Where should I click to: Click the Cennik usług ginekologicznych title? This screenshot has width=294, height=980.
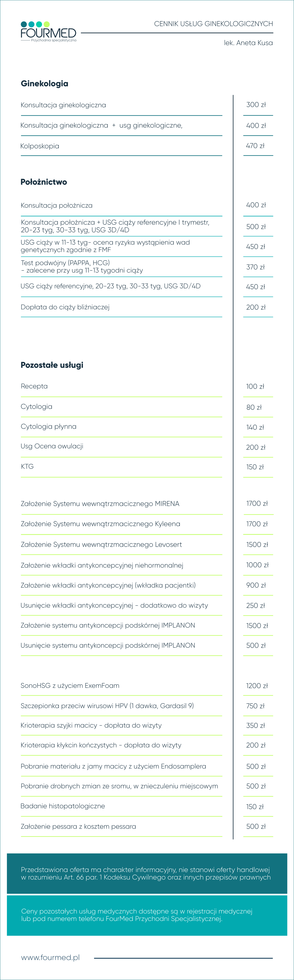click(213, 24)
